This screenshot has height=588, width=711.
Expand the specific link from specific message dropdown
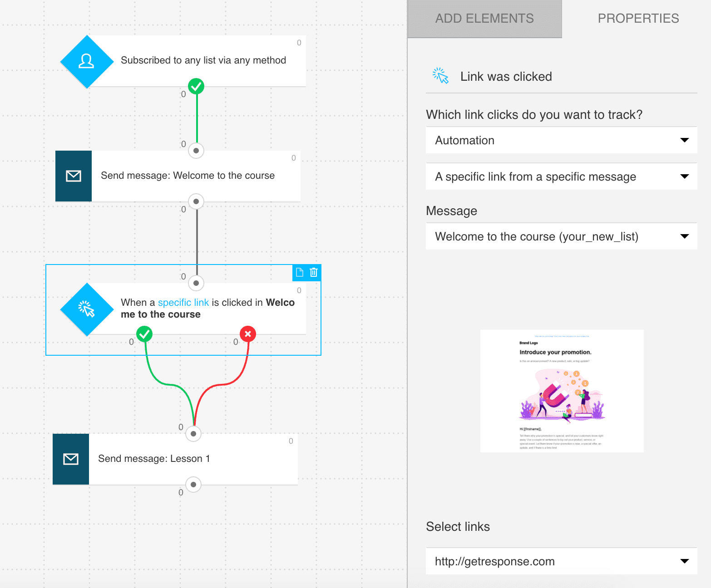tap(562, 176)
